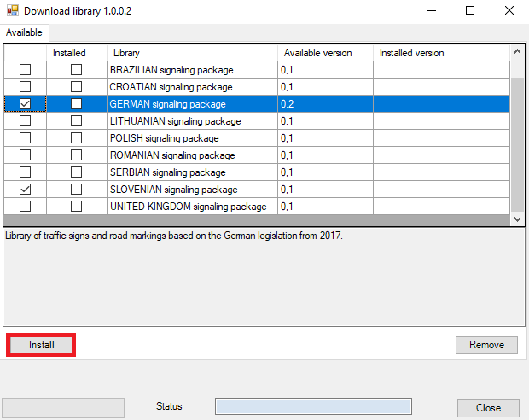Toggle Installed checkbox for SERBIAN package
This screenshot has width=529, height=420.
click(x=77, y=172)
